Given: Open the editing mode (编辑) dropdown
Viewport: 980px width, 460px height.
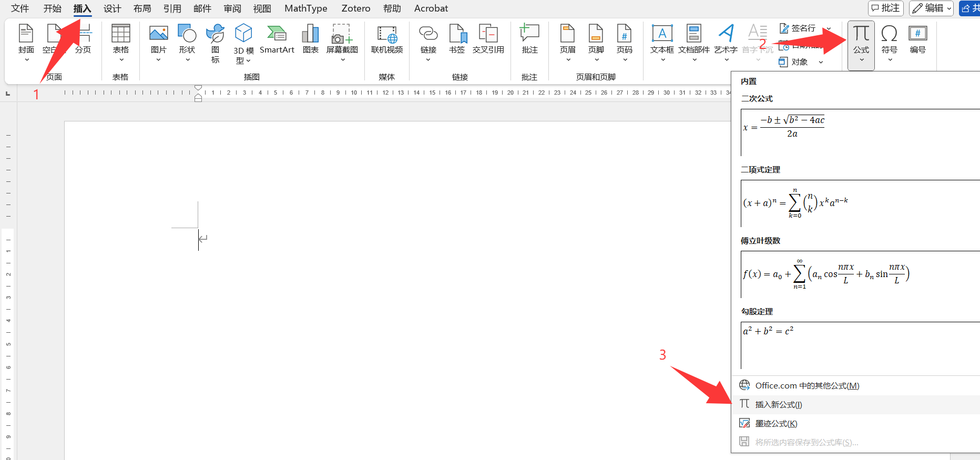Looking at the screenshot, I should tap(931, 8).
